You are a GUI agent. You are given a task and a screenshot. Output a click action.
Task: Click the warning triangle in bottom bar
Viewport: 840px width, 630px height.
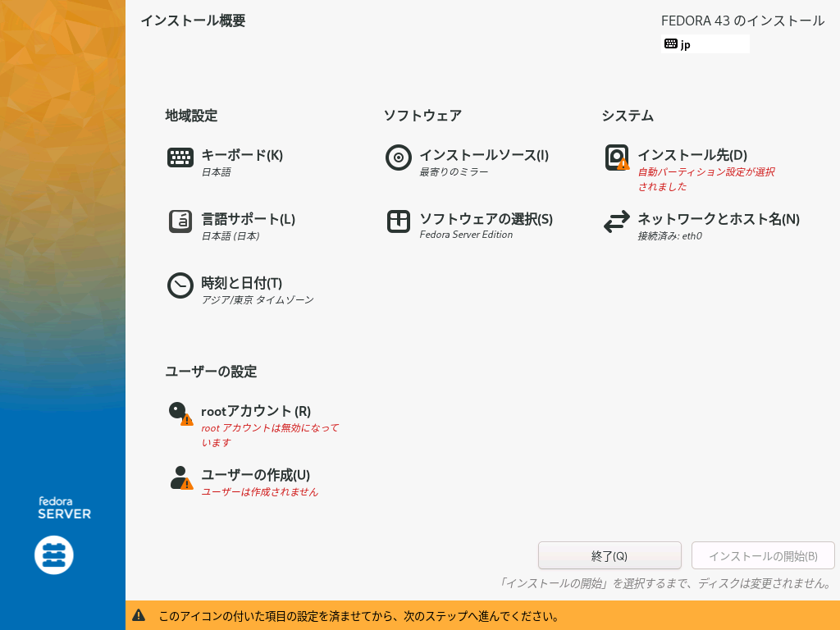[x=139, y=615]
